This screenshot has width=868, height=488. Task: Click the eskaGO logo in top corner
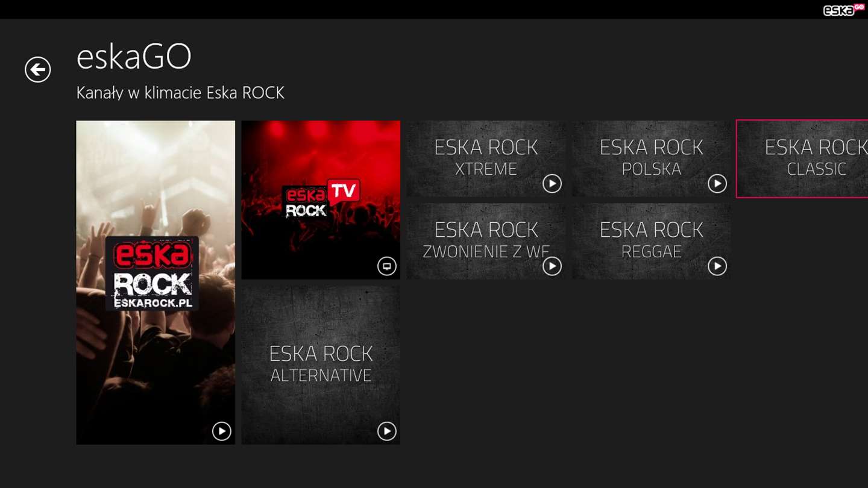(844, 9)
